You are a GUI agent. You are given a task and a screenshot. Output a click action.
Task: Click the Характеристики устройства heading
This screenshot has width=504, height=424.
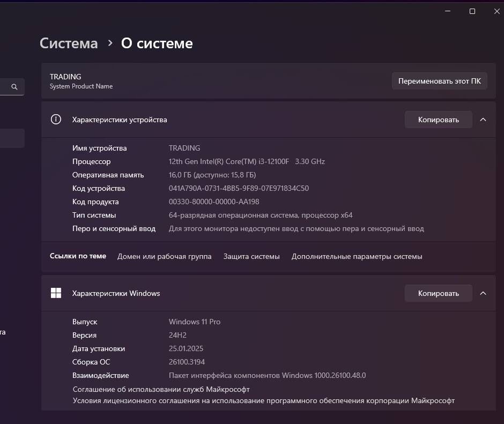[x=120, y=120]
